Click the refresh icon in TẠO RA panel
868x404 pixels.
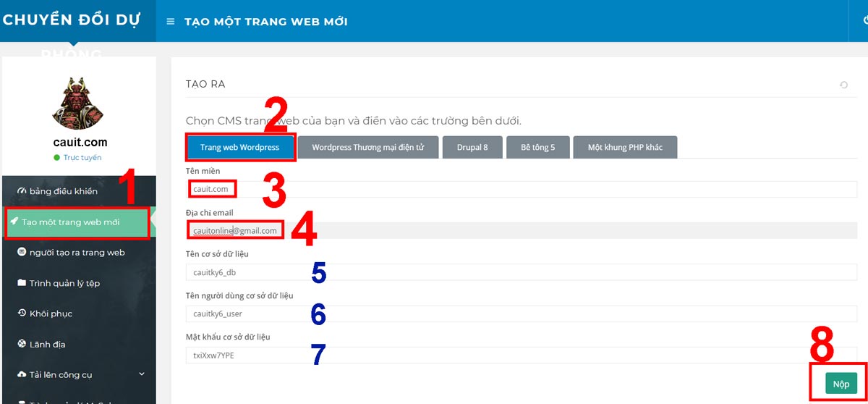843,85
